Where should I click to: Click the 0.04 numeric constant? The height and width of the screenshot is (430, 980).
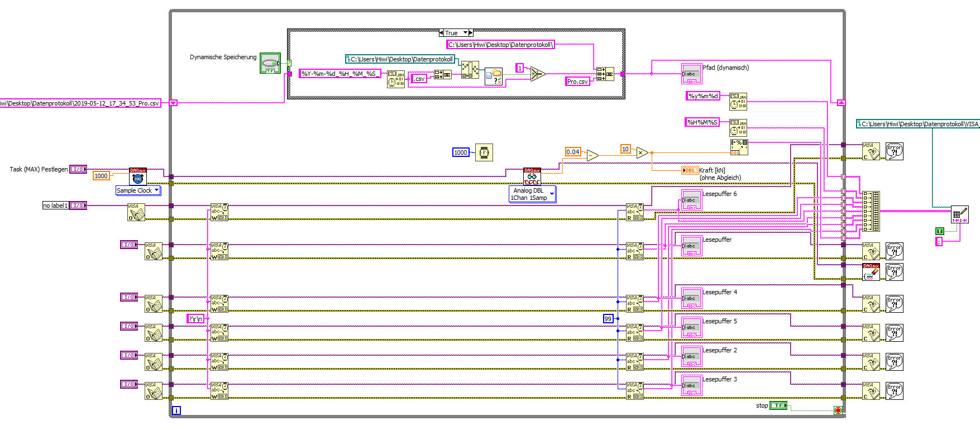point(573,152)
